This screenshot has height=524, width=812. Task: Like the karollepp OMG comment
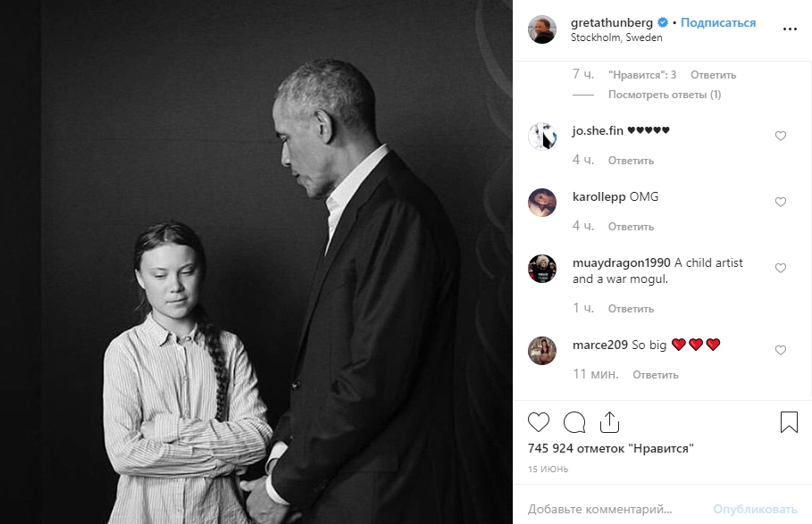coord(780,203)
